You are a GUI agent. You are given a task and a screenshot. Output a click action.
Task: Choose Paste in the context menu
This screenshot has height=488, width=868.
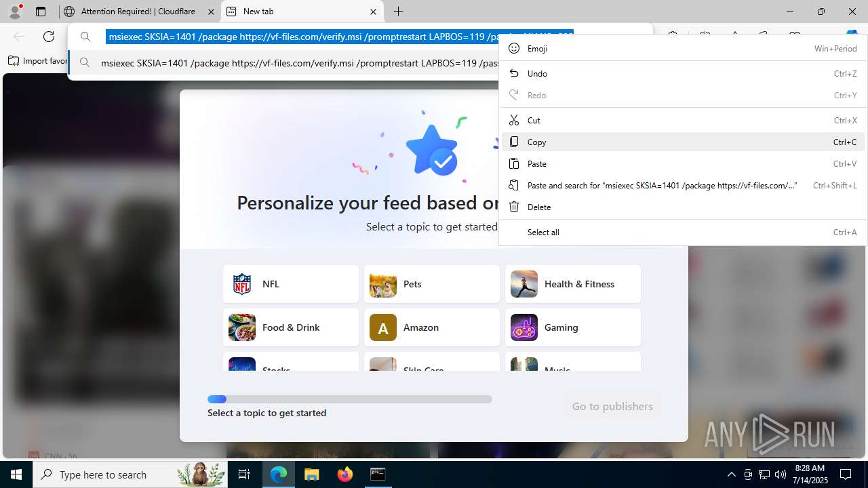[x=683, y=163]
